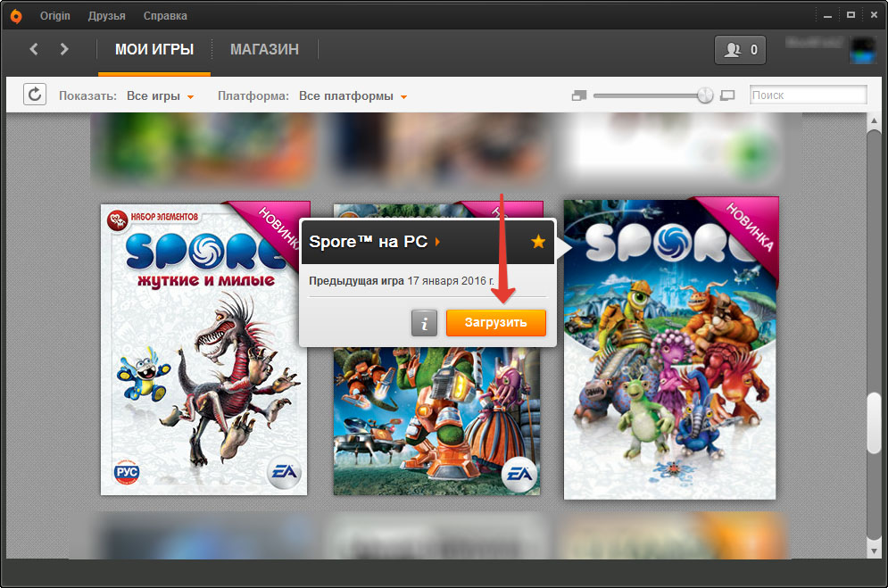Screen dimensions: 888x588
Task: Click the user avatar thumbnail
Action: pyautogui.click(x=862, y=50)
